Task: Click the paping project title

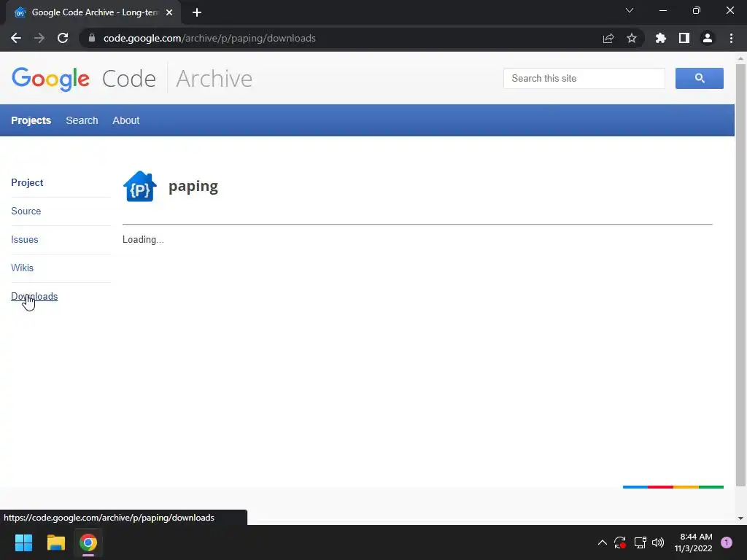Action: coord(193,186)
